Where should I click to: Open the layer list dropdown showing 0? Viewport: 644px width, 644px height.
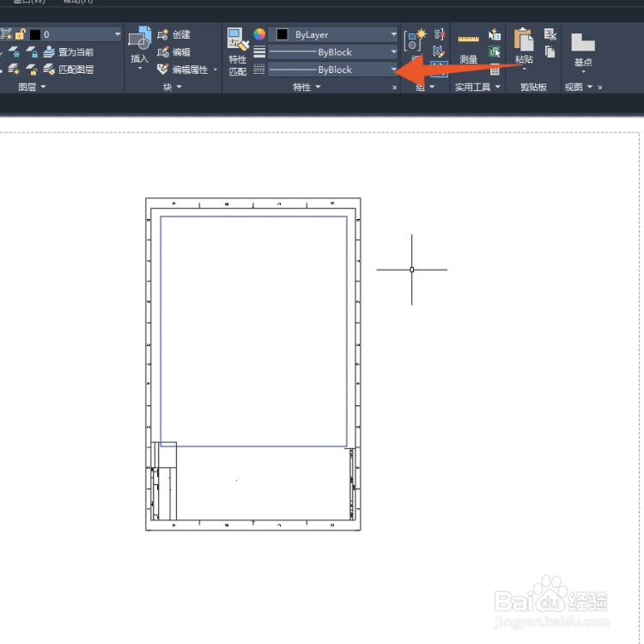coord(118,34)
